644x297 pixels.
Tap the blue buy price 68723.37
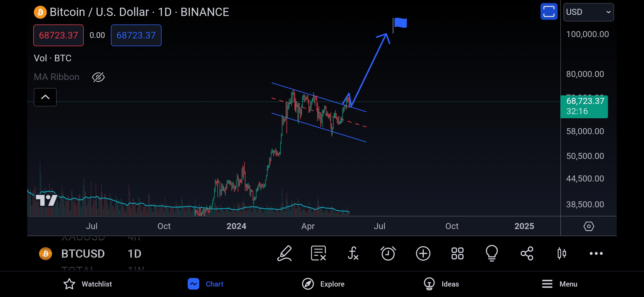(x=136, y=35)
